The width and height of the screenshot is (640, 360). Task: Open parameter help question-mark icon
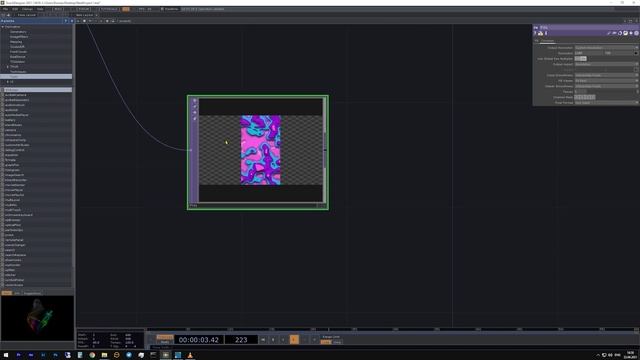(x=536, y=33)
